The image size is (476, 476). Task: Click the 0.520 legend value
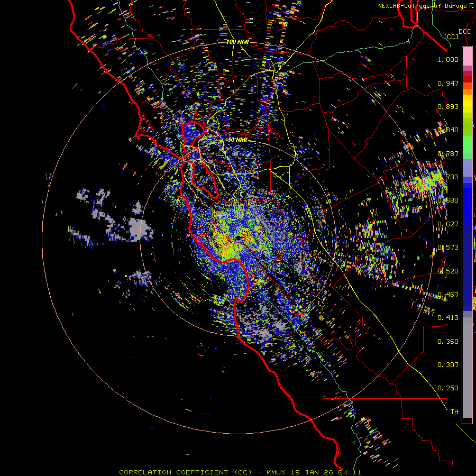(448, 271)
